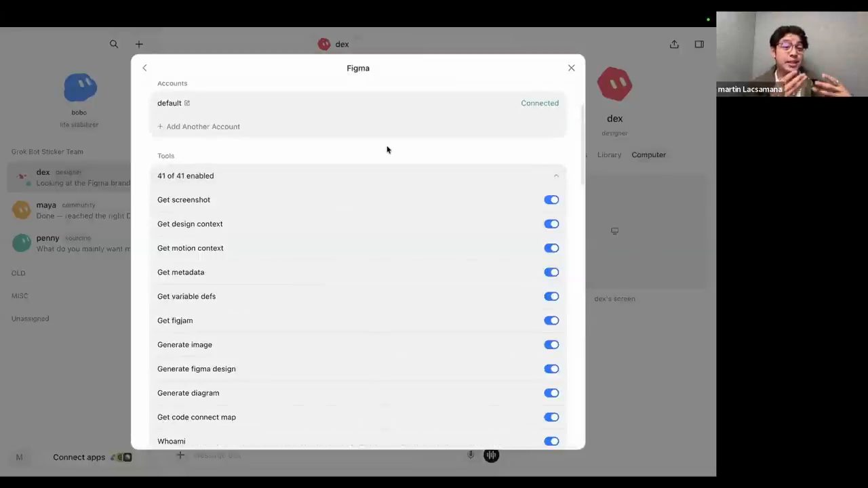The height and width of the screenshot is (488, 868).
Task: Toggle the Whoami switch
Action: (x=551, y=441)
